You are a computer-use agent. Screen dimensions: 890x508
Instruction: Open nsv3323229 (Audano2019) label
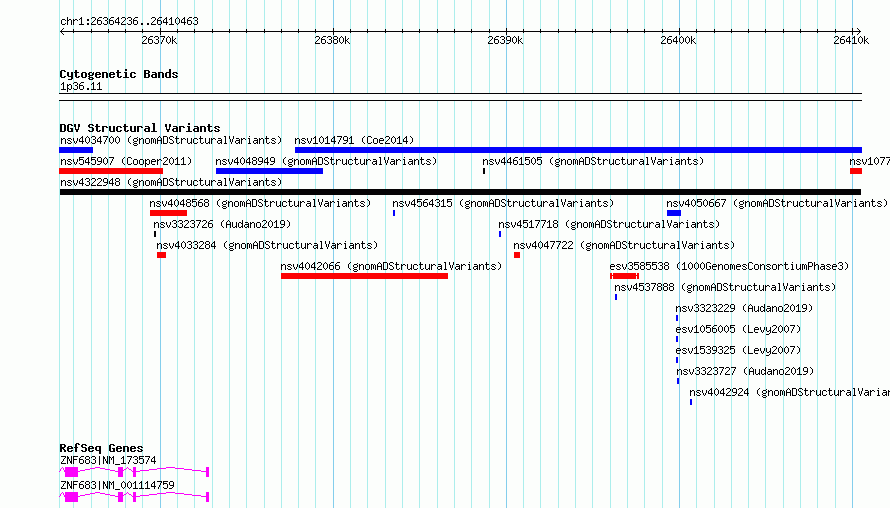click(744, 308)
